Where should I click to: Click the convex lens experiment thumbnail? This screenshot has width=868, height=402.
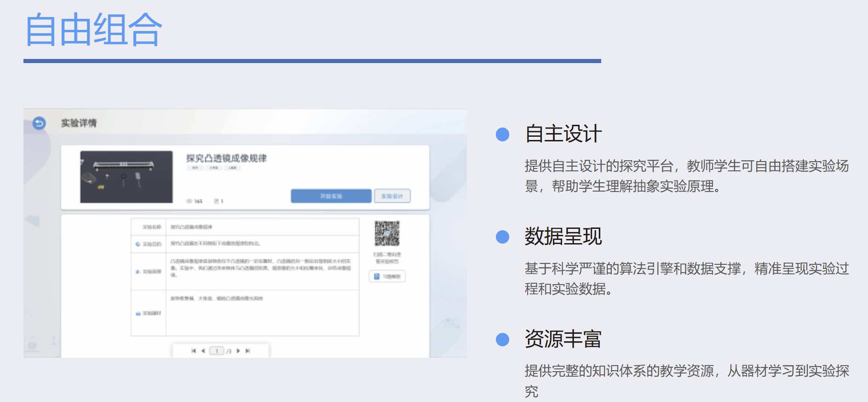126,177
